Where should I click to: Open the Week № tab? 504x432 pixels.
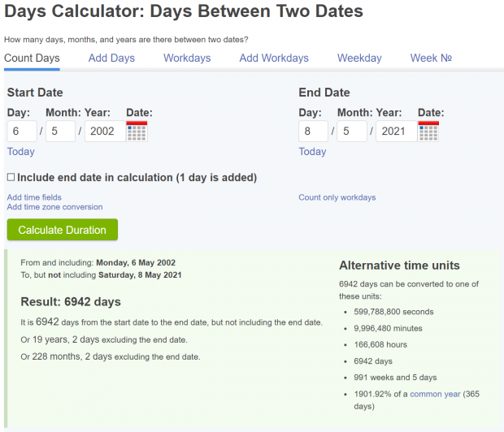pos(431,58)
